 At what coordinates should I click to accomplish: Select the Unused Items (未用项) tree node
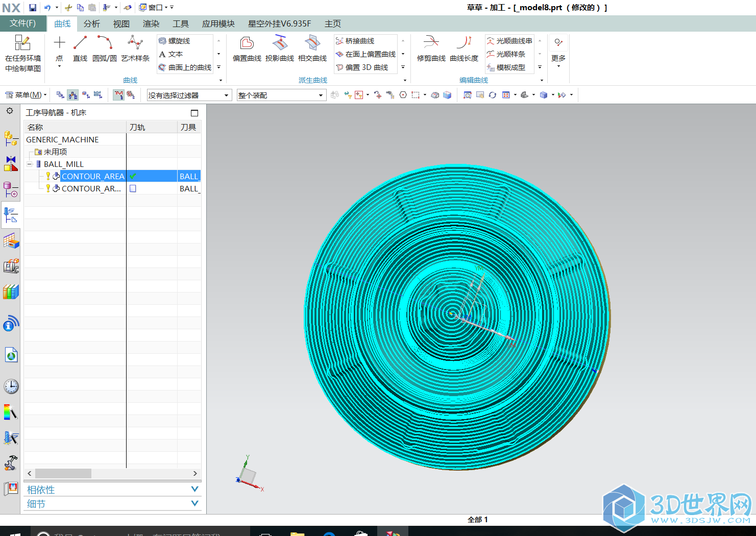pos(55,152)
